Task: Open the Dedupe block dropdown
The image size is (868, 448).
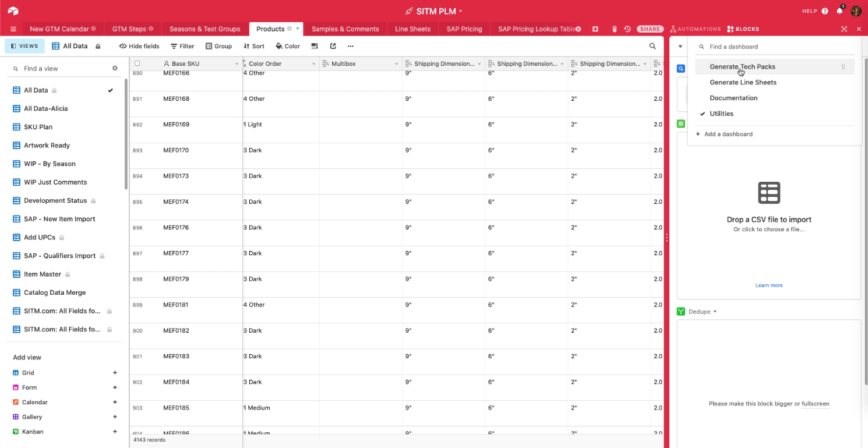Action: 715,311
